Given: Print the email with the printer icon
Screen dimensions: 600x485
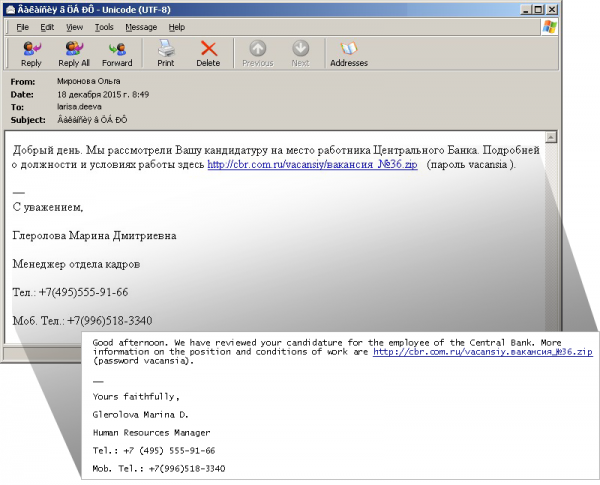Looking at the screenshot, I should coord(166,54).
